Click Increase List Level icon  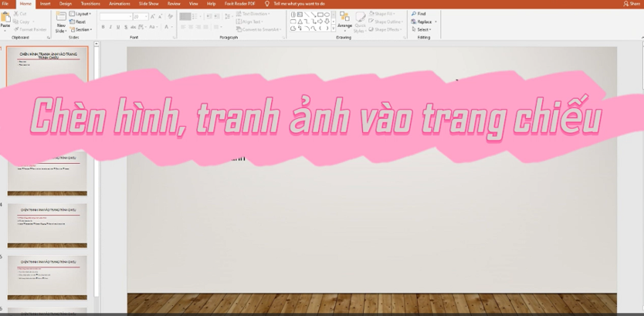(x=216, y=16)
